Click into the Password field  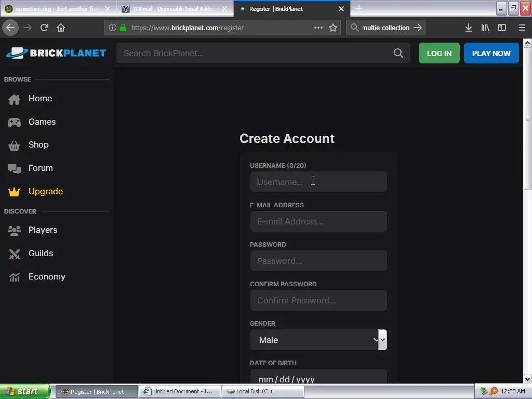tap(318, 261)
